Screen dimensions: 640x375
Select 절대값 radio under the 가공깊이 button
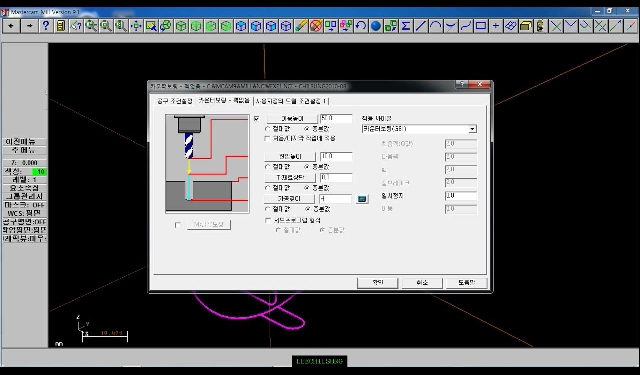coord(267,209)
